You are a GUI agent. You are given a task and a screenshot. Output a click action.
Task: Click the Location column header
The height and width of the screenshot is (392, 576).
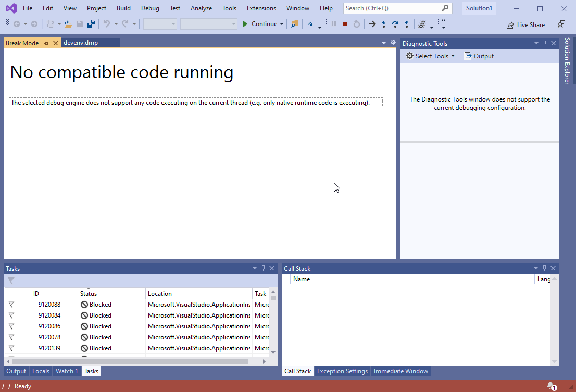(x=199, y=293)
